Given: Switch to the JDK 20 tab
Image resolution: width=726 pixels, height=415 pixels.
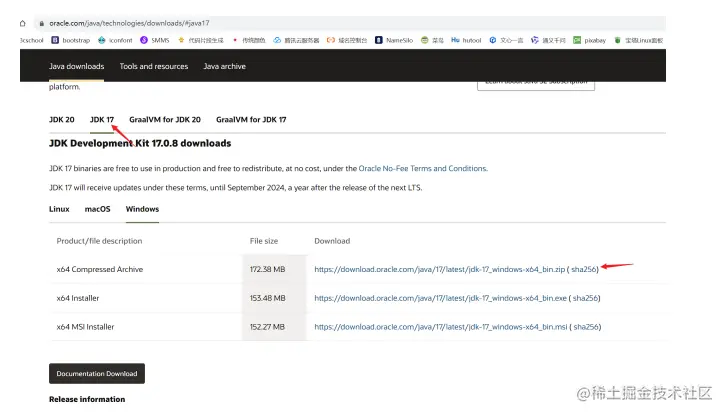Looking at the screenshot, I should (x=62, y=119).
